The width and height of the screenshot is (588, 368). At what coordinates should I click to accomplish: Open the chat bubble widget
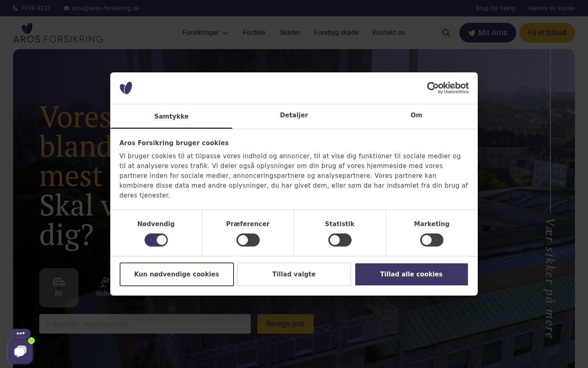coord(20,351)
